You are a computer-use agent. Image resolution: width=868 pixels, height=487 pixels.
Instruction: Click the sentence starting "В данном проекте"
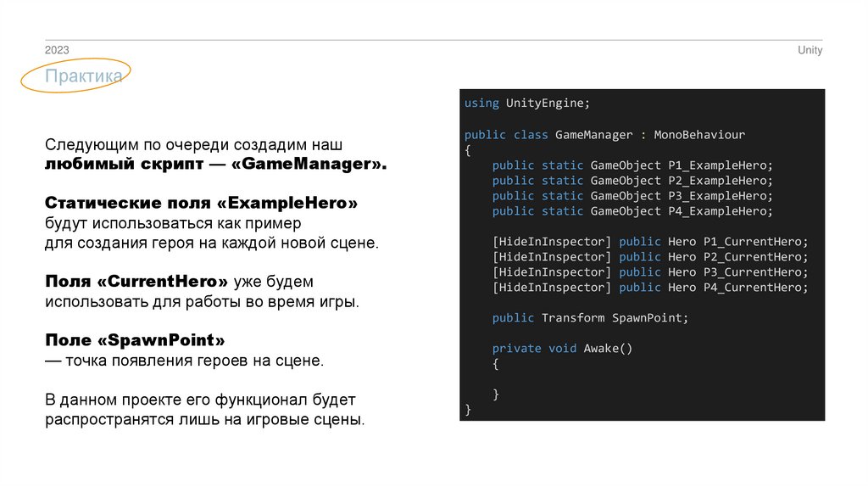[201, 399]
